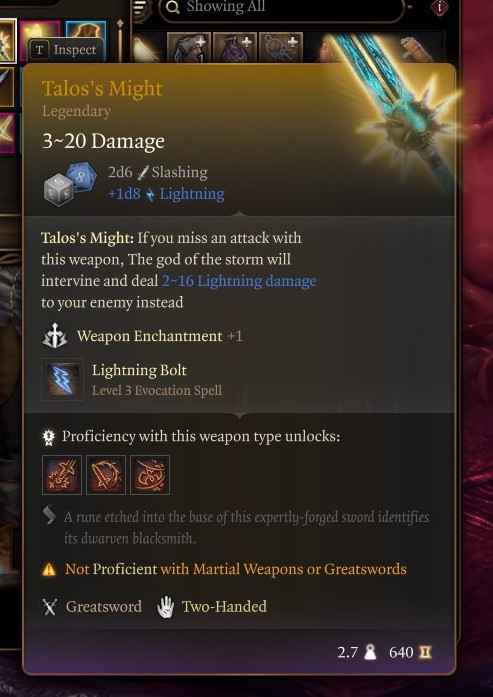Screen dimensions: 493x697
Task: Click the damage dice icon
Action: 70,184
